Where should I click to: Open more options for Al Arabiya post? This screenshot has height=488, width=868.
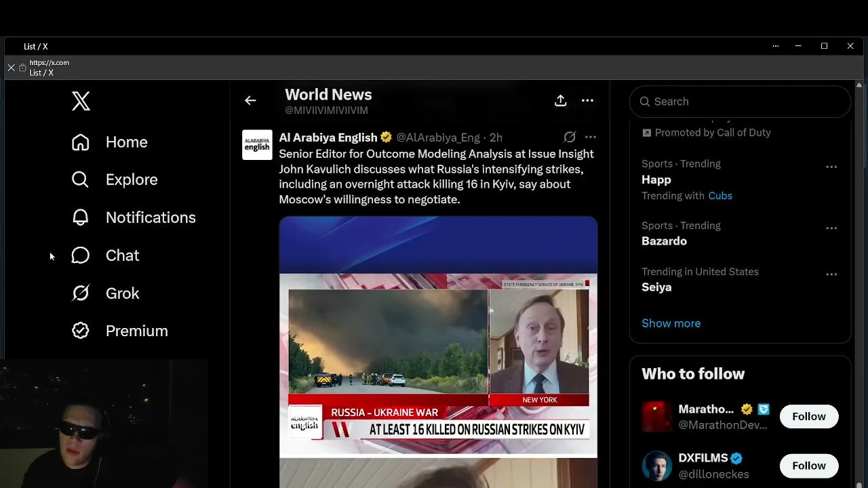pos(590,137)
